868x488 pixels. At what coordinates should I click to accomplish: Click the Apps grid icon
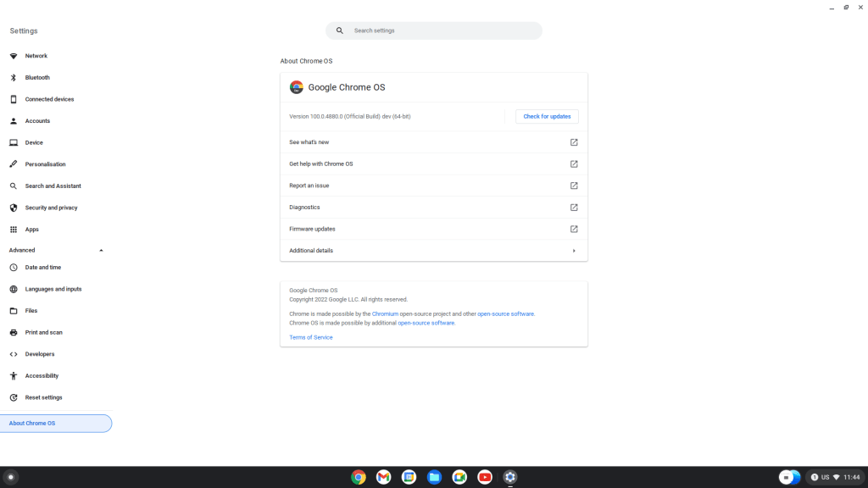(14, 229)
